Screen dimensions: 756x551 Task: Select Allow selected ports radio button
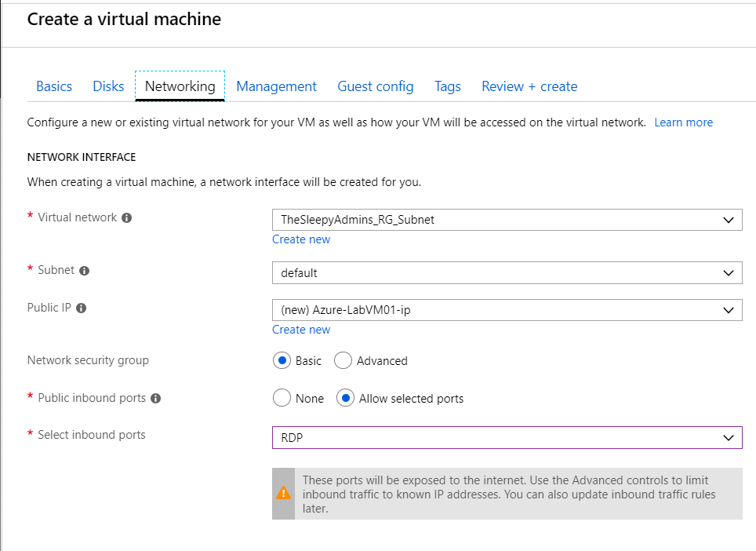[345, 399]
